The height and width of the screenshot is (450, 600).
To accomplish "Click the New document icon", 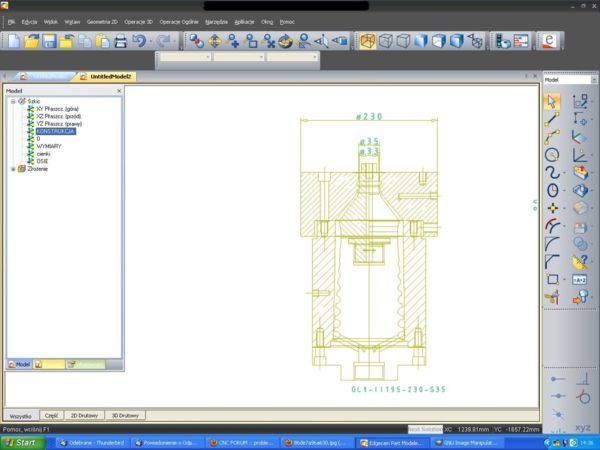I will coord(14,41).
